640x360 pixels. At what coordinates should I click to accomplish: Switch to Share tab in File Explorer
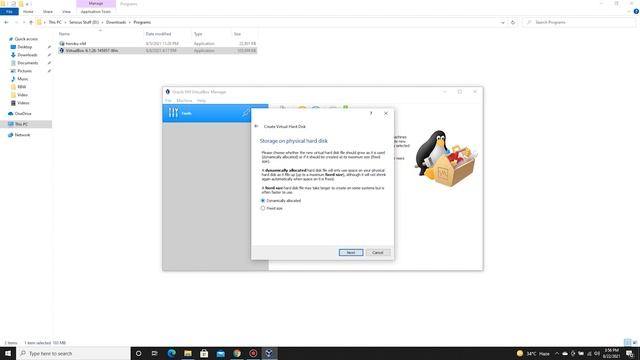(x=48, y=12)
